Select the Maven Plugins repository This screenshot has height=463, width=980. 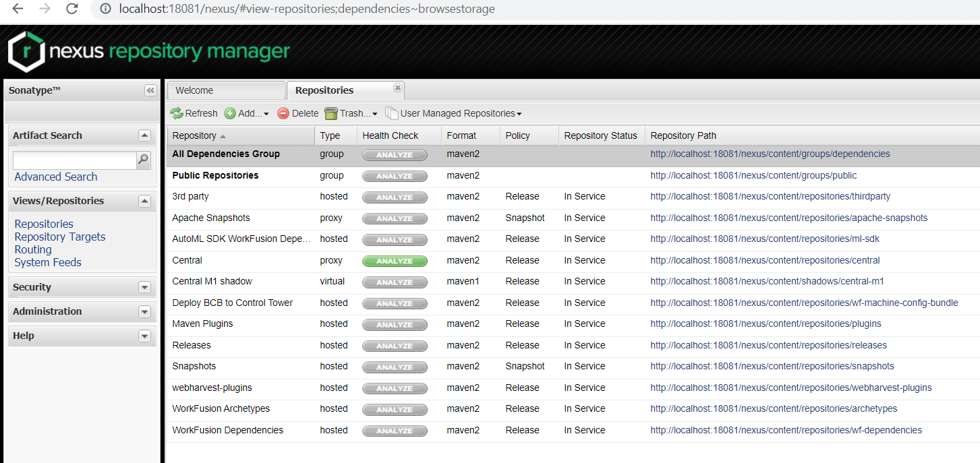point(202,323)
